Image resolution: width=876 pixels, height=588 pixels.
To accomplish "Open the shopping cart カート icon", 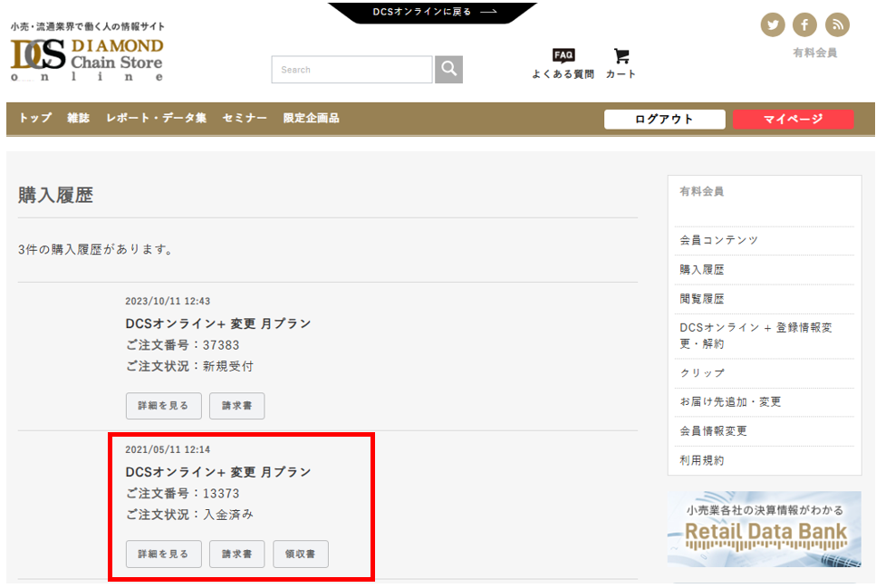I will pyautogui.click(x=621, y=63).
